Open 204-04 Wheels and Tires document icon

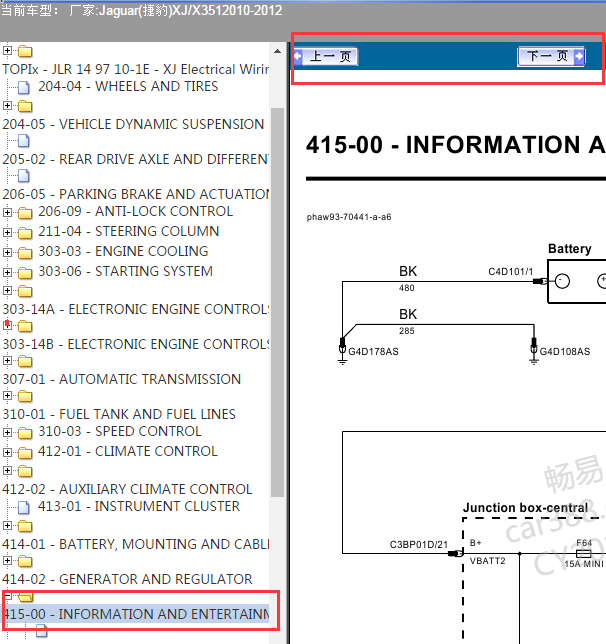(24, 87)
